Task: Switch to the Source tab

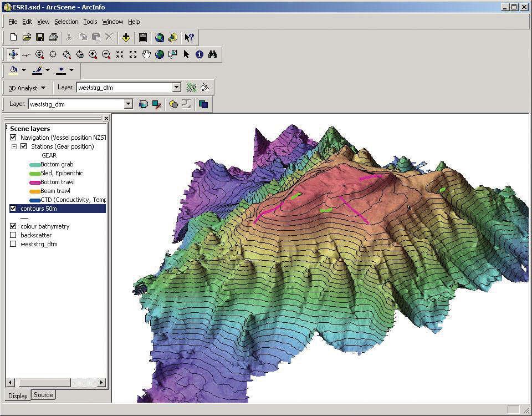Action: pyautogui.click(x=43, y=395)
